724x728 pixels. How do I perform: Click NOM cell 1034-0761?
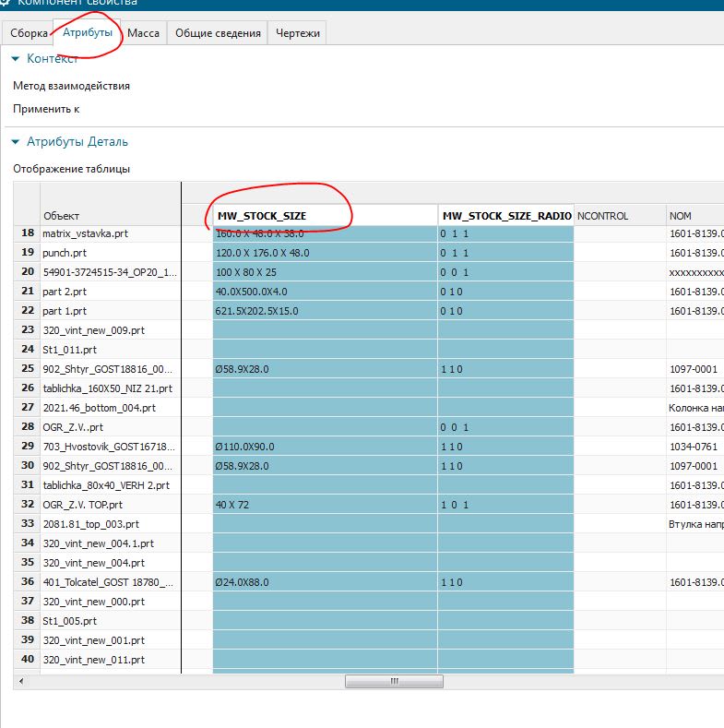click(x=695, y=447)
